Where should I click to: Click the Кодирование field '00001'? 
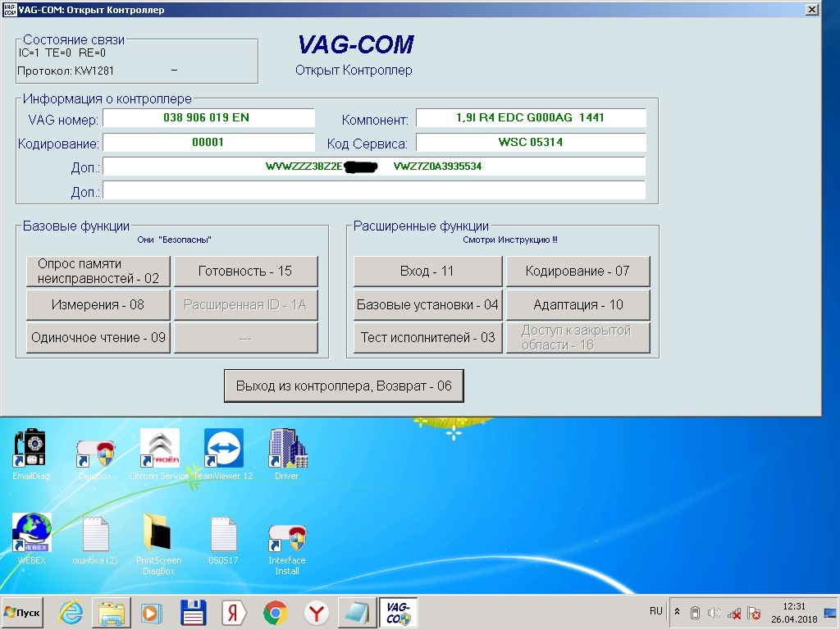click(208, 143)
